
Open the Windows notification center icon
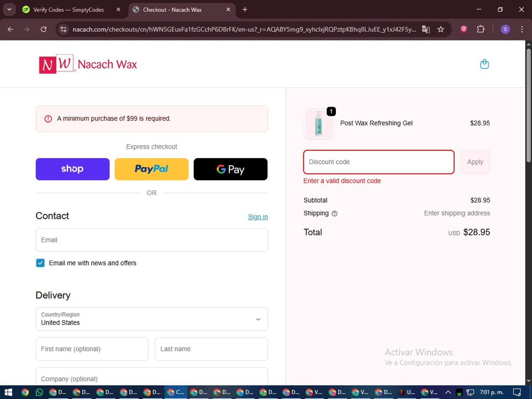pyautogui.click(x=517, y=392)
